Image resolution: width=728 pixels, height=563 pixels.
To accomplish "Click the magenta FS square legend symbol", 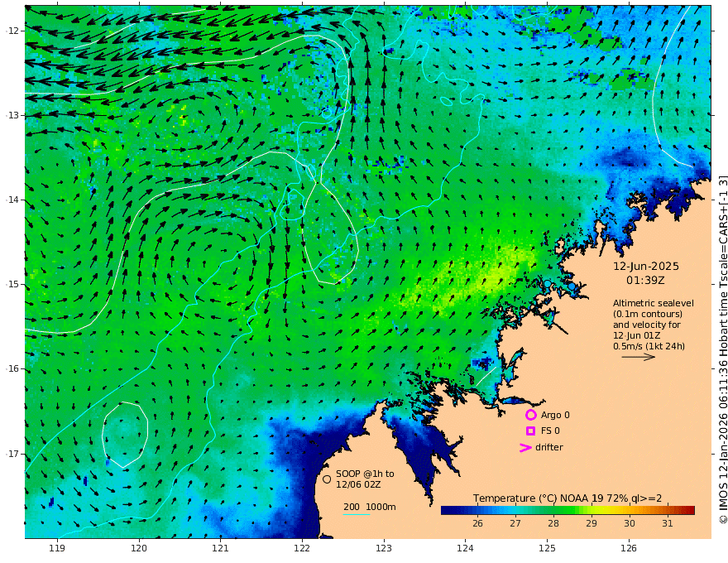I will (530, 431).
